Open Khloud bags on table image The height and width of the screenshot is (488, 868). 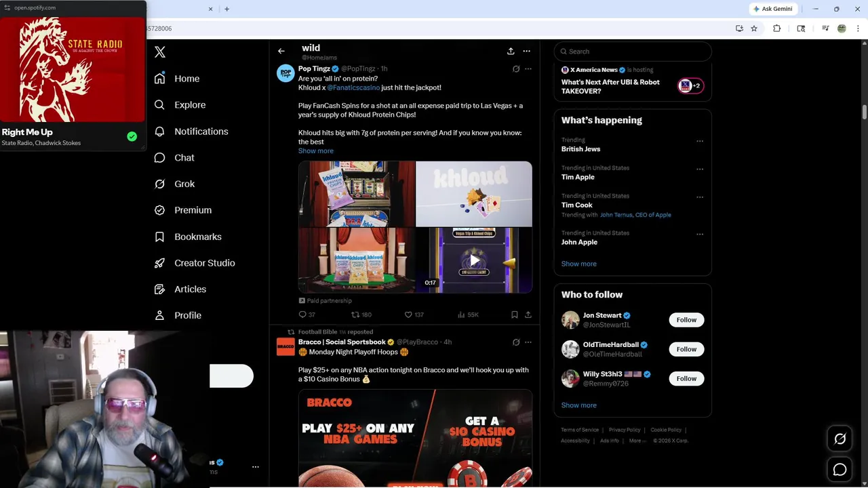click(x=357, y=260)
